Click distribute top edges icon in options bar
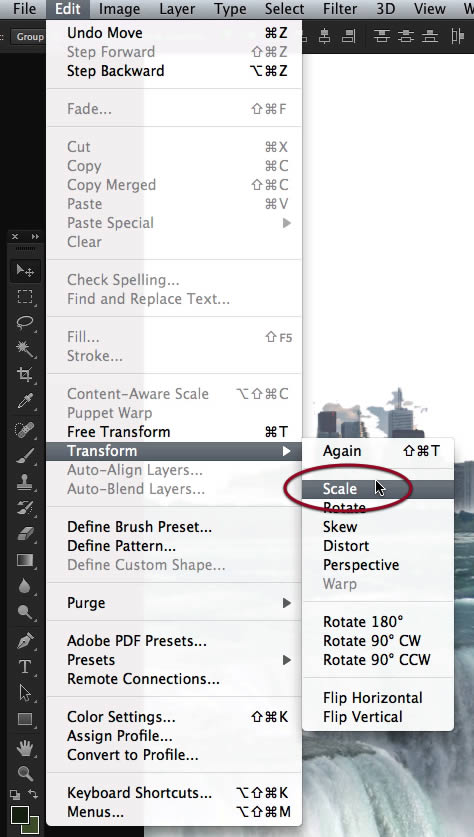474x837 pixels. (x=381, y=36)
